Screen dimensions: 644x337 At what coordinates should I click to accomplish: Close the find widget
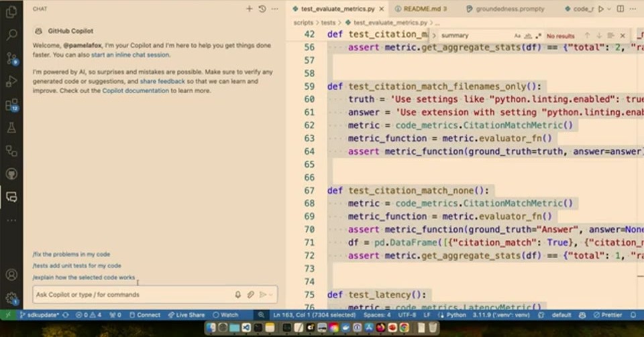tap(623, 36)
